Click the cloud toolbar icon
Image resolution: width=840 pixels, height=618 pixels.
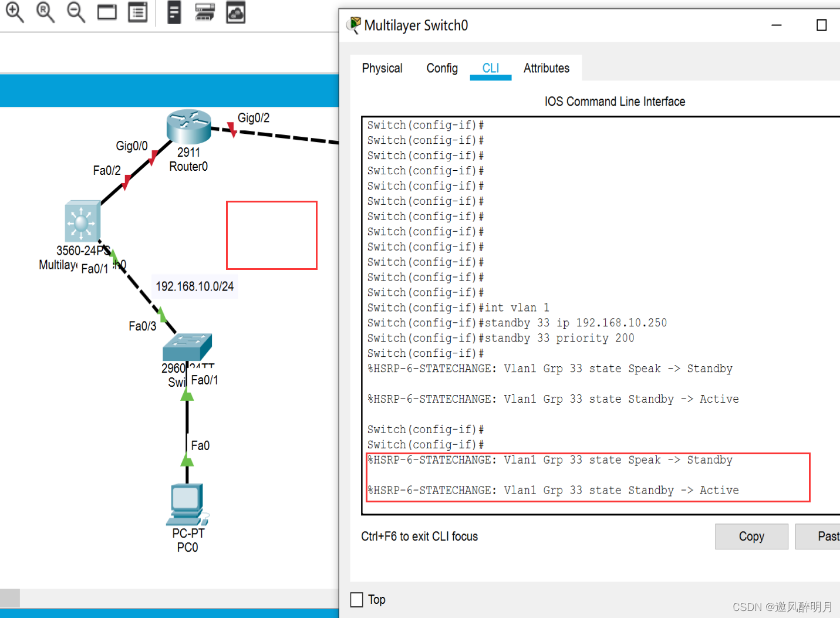point(235,12)
